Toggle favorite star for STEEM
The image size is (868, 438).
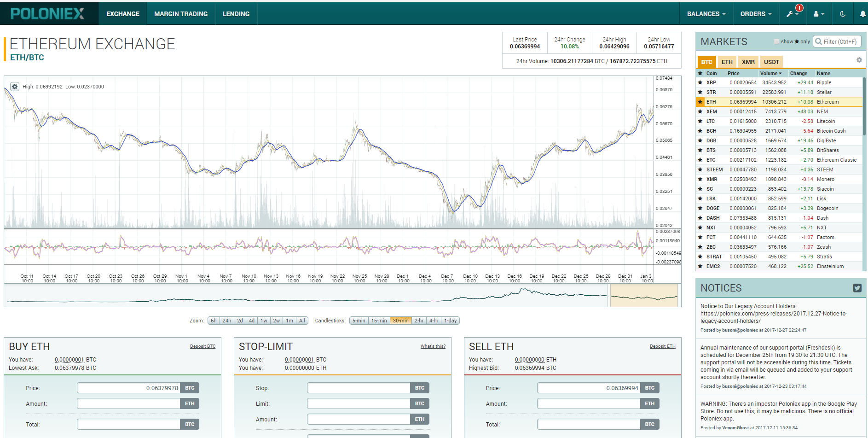700,169
